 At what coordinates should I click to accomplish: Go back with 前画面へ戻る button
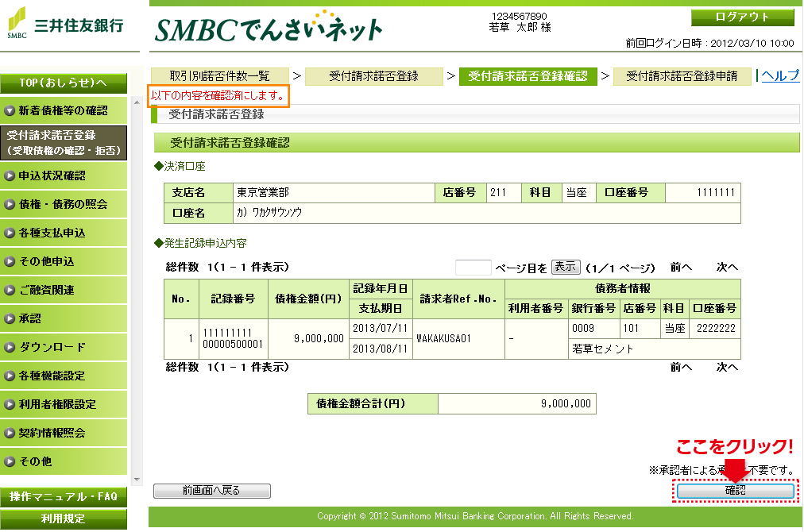point(212,491)
